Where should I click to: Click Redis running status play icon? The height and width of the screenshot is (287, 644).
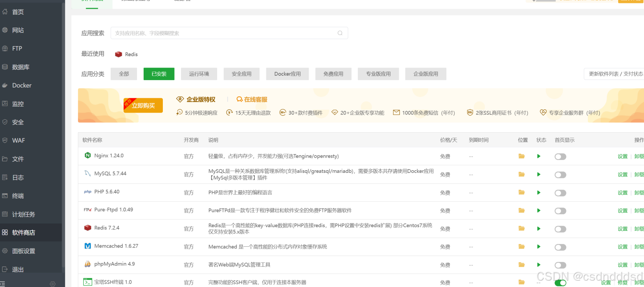pos(539,229)
